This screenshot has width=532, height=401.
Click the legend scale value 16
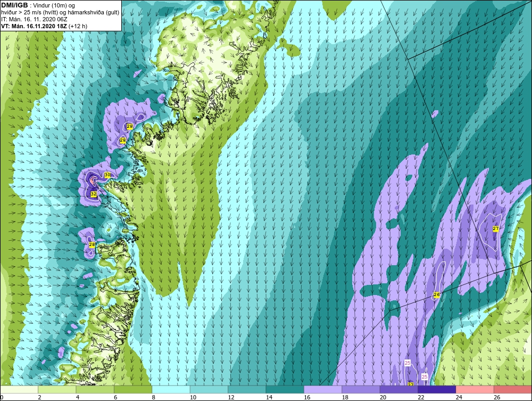click(307, 398)
